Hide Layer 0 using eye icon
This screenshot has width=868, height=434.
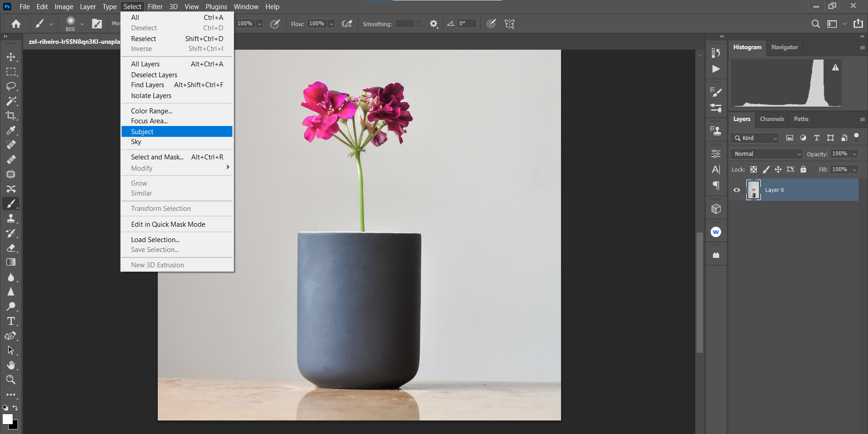737,190
